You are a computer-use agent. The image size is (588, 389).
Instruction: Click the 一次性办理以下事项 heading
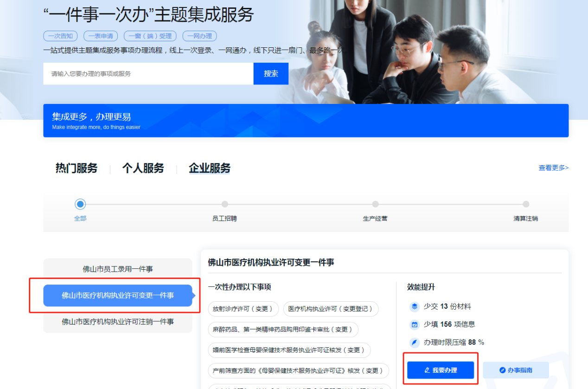point(239,287)
